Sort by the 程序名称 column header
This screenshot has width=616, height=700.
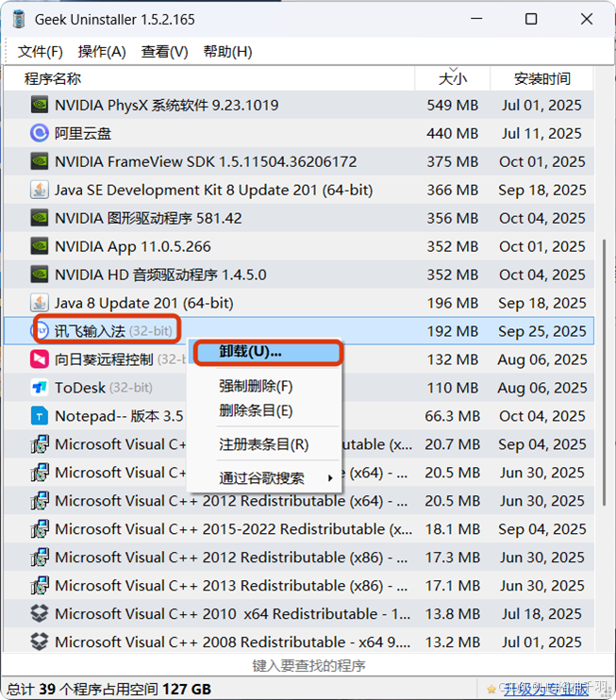click(209, 78)
